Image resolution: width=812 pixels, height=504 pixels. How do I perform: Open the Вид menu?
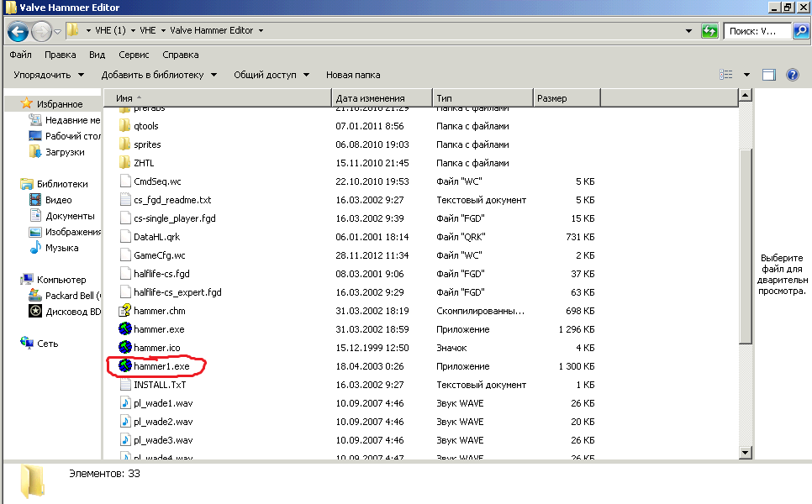pyautogui.click(x=97, y=55)
